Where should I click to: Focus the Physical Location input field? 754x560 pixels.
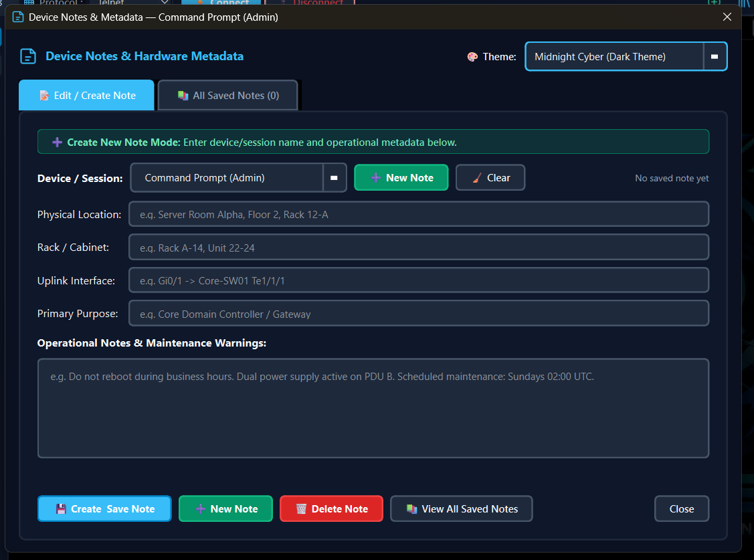[419, 214]
